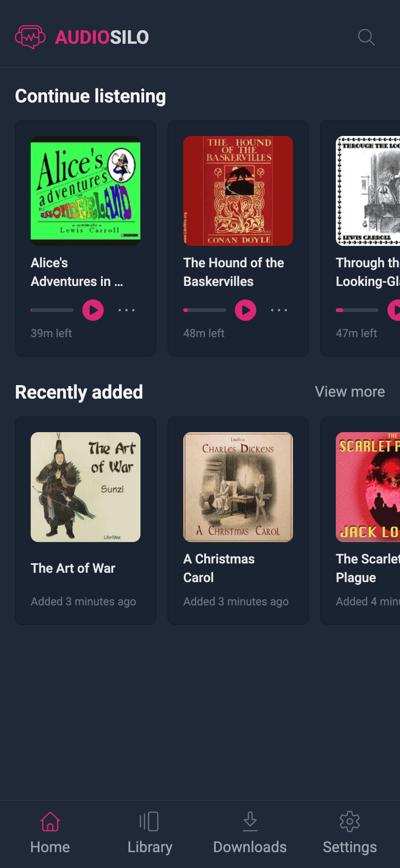This screenshot has width=400, height=868.
Task: Tap the AudioSilo logo icon
Action: 30,37
